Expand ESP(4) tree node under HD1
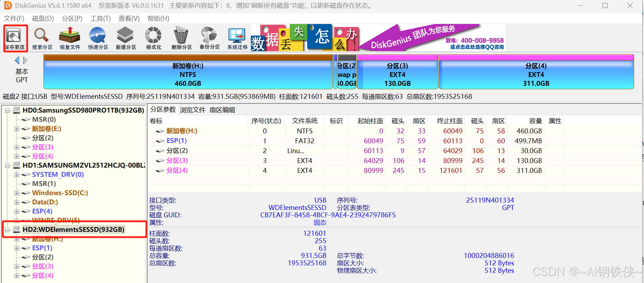644x283 pixels. point(17,211)
